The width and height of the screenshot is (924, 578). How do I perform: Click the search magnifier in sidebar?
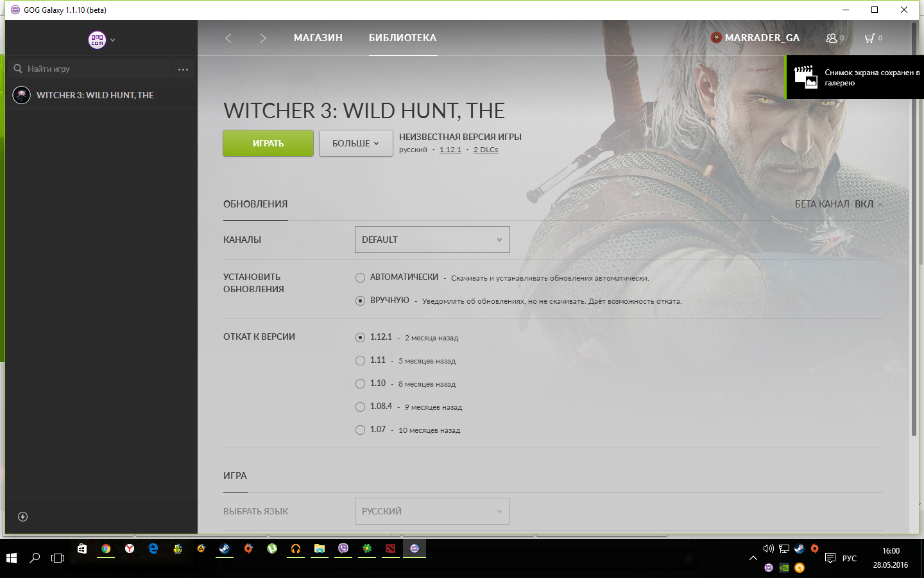18,69
